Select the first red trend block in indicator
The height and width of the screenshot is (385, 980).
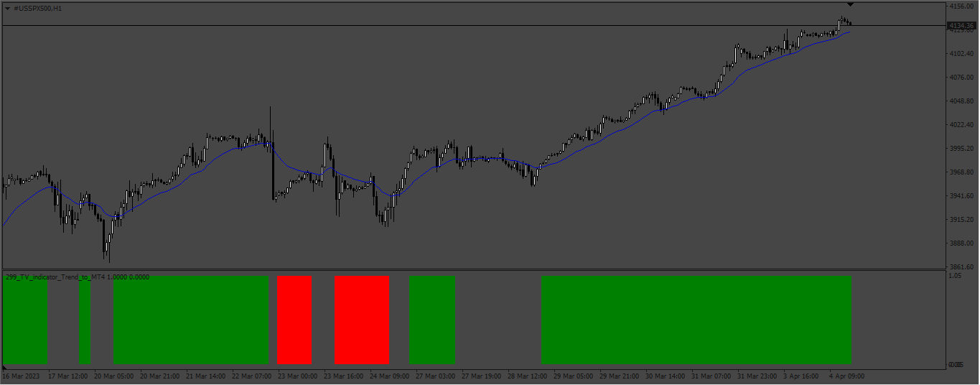point(294,320)
